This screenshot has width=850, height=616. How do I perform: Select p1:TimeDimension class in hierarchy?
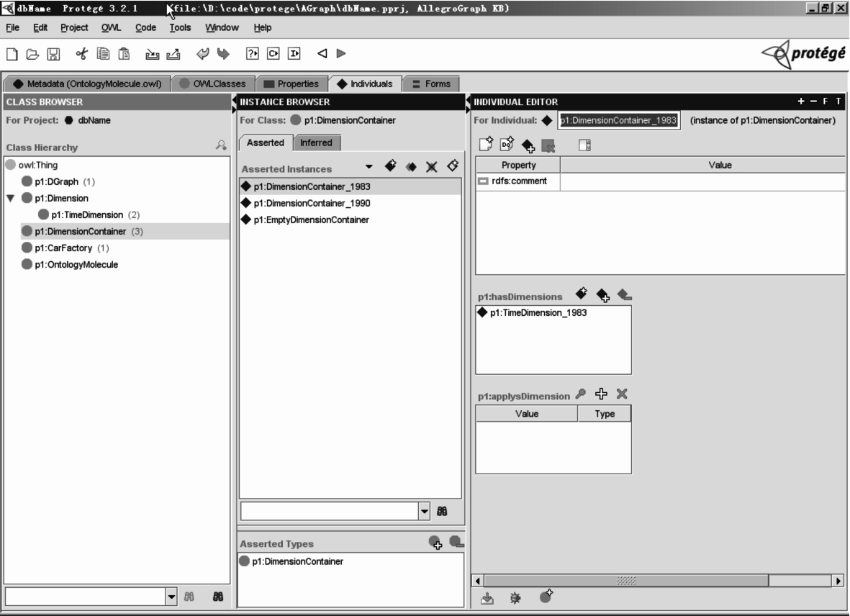(x=89, y=215)
